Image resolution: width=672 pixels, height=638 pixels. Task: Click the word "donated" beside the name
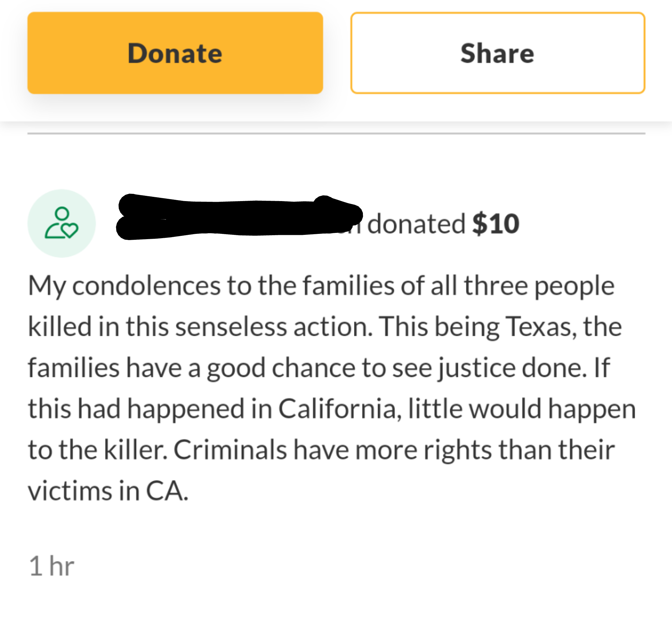point(416,224)
